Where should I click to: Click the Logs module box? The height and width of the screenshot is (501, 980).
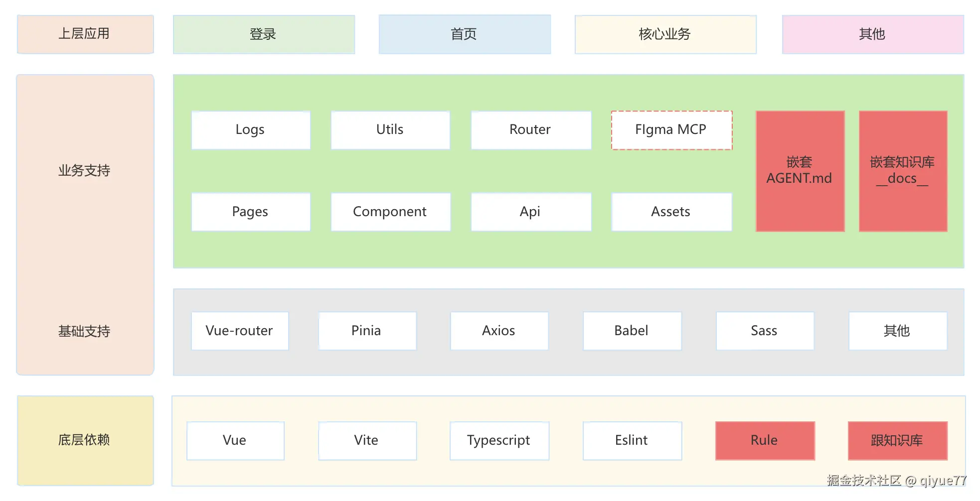point(251,130)
